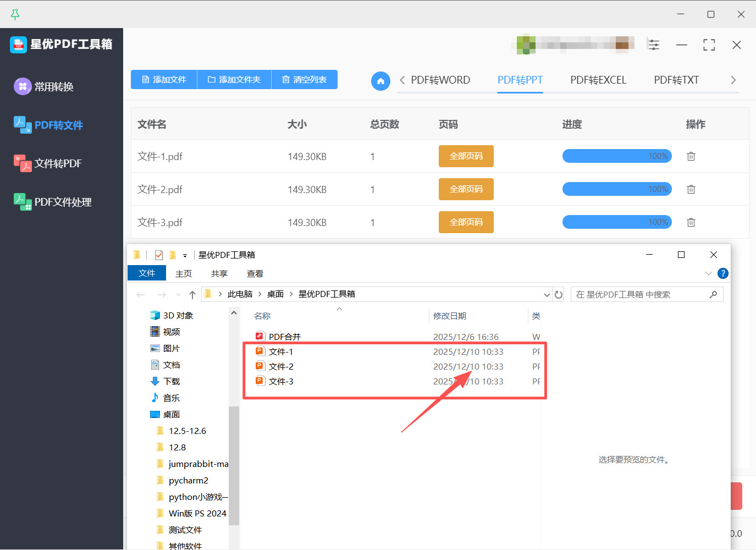
Task: Switch to the PDF转WORD tab
Action: point(440,80)
